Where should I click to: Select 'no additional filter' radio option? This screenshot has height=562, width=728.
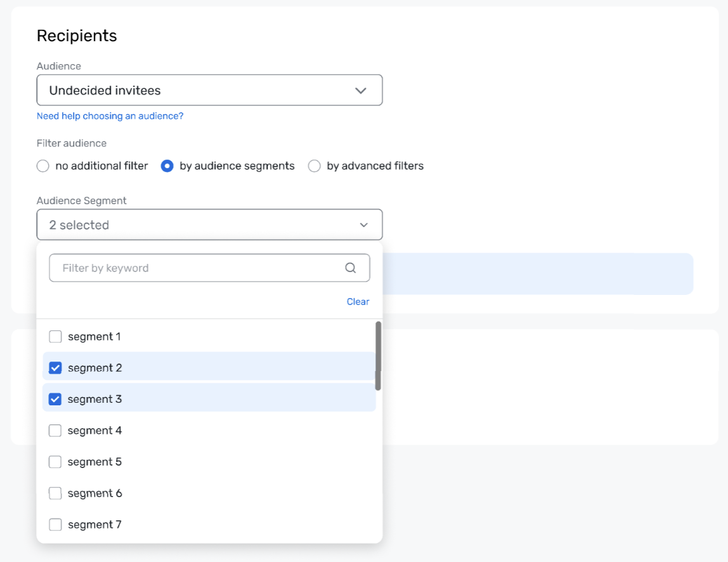click(x=42, y=166)
